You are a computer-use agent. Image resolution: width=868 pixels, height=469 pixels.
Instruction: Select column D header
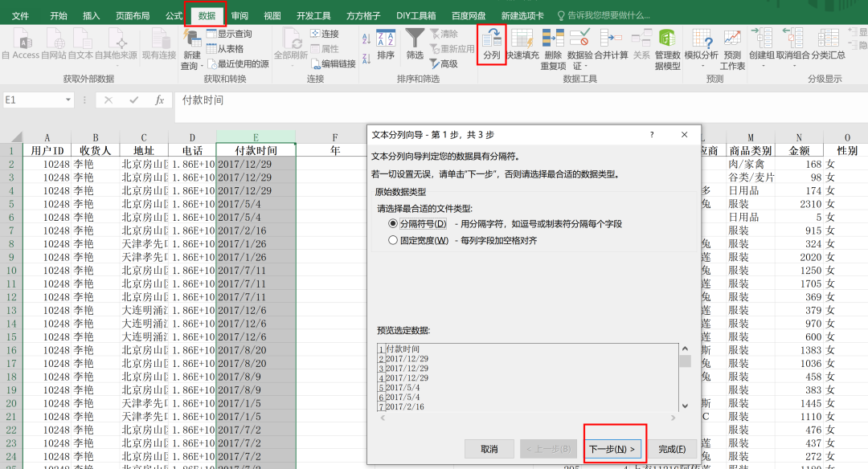[191, 137]
